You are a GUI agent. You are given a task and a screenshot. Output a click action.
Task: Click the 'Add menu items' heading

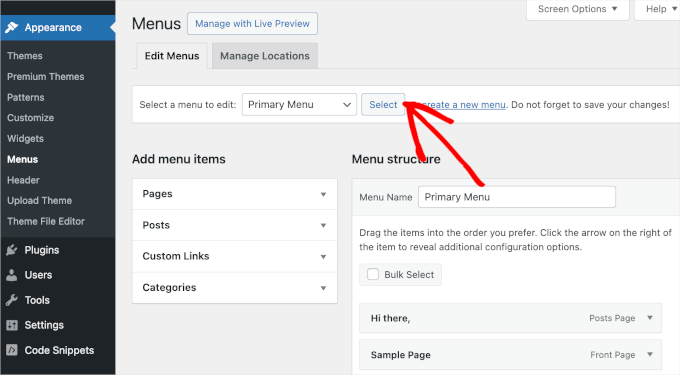click(179, 159)
